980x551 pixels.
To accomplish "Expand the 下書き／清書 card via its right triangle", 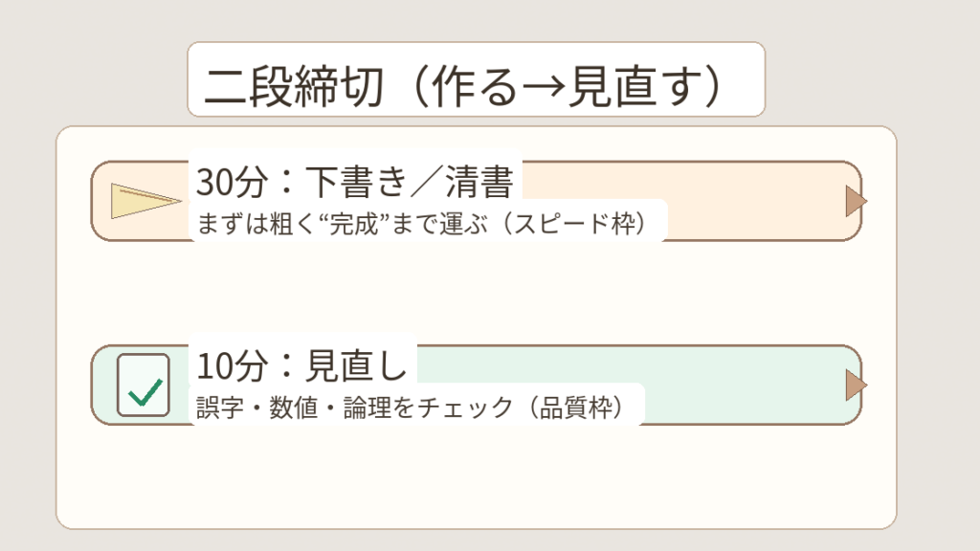I will 856,202.
